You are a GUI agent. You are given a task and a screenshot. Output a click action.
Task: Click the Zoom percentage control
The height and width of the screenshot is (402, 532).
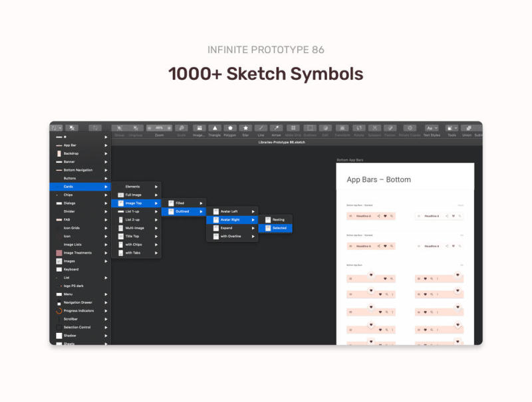tap(159, 128)
